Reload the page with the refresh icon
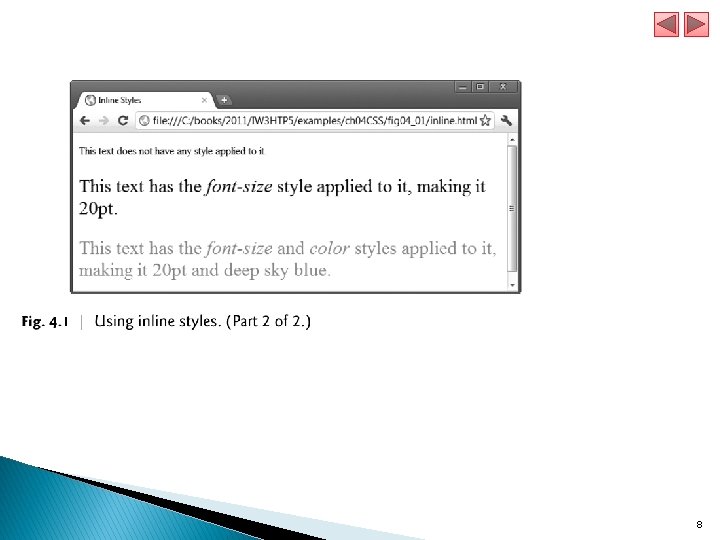This screenshot has height=540, width=720. pos(123,120)
